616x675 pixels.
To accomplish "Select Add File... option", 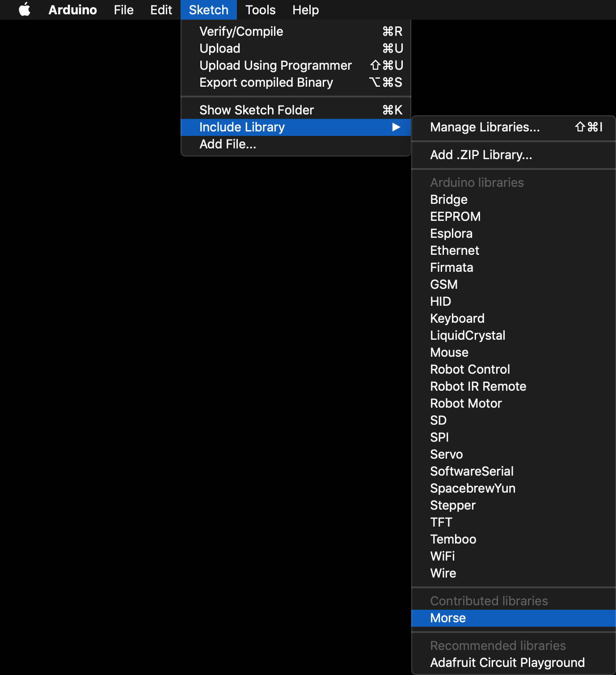I will pos(228,144).
